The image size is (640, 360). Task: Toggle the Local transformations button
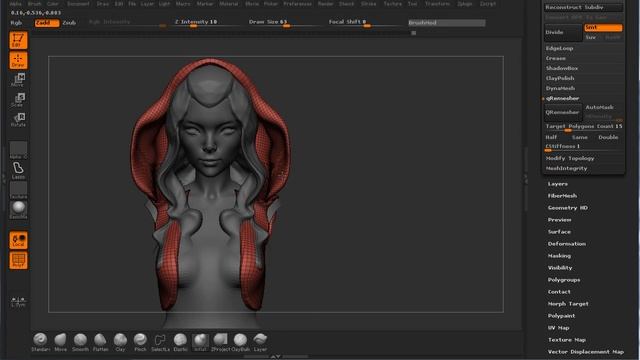(x=18, y=240)
